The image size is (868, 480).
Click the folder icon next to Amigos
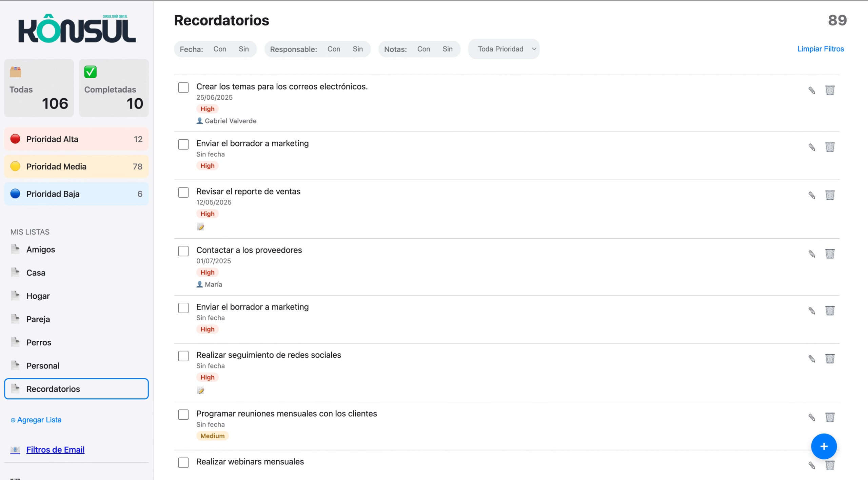pos(15,249)
